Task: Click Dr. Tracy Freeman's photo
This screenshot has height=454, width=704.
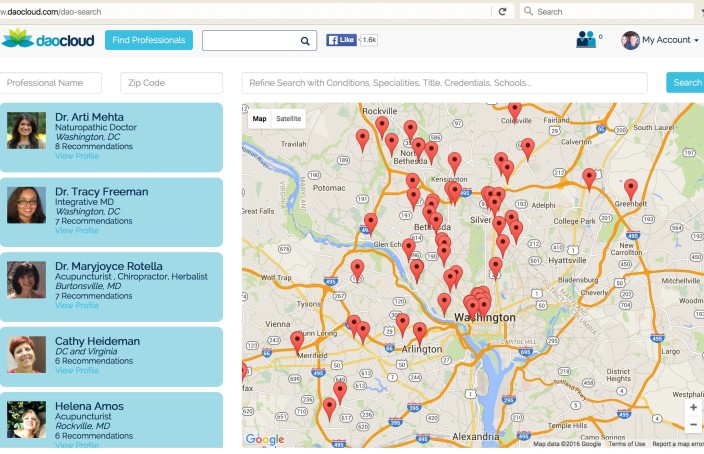Action: pyautogui.click(x=26, y=205)
